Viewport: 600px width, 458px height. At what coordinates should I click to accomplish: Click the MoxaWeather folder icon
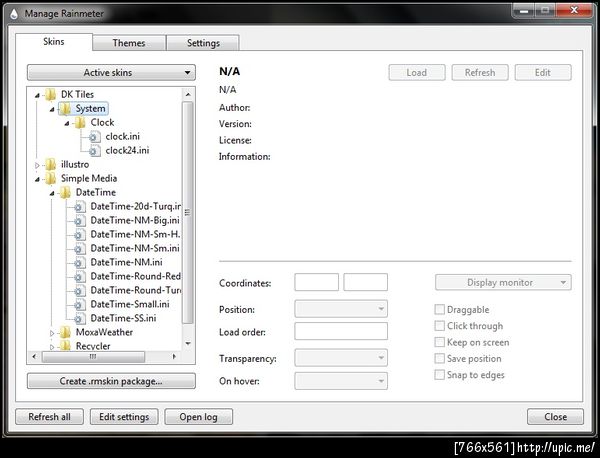65,332
